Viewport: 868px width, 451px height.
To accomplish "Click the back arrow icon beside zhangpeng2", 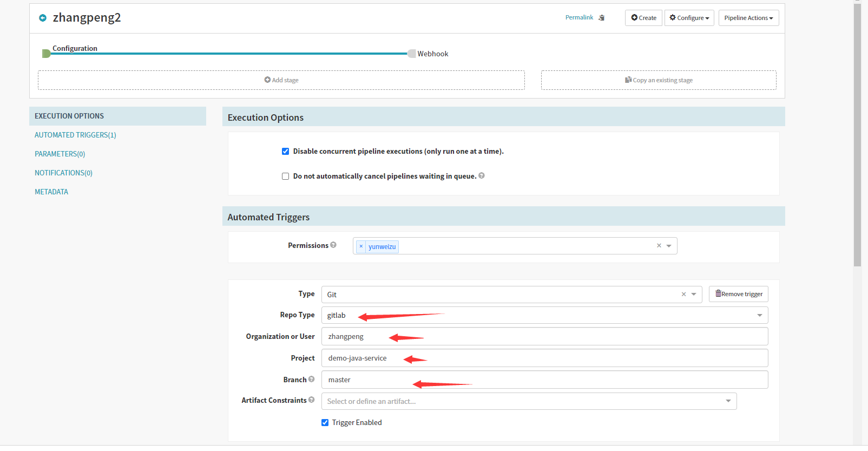I will tap(43, 18).
